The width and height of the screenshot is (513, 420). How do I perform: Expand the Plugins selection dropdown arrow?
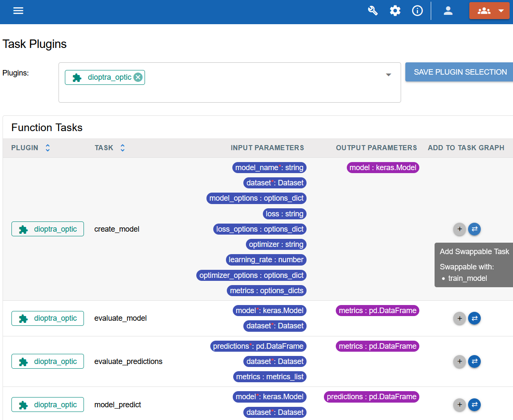coord(388,75)
